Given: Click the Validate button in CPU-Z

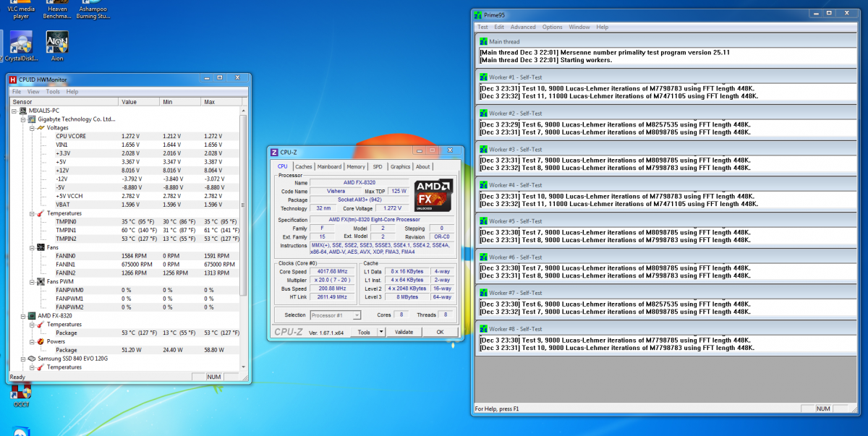Looking at the screenshot, I should (x=404, y=332).
